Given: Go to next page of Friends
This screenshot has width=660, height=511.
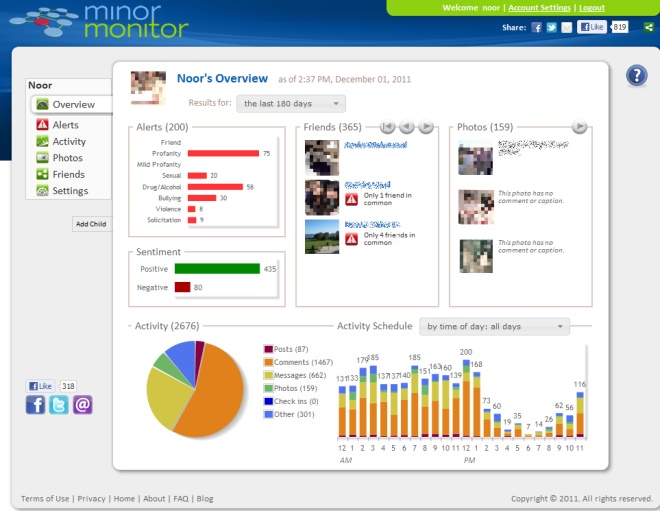Looking at the screenshot, I should click(x=426, y=126).
